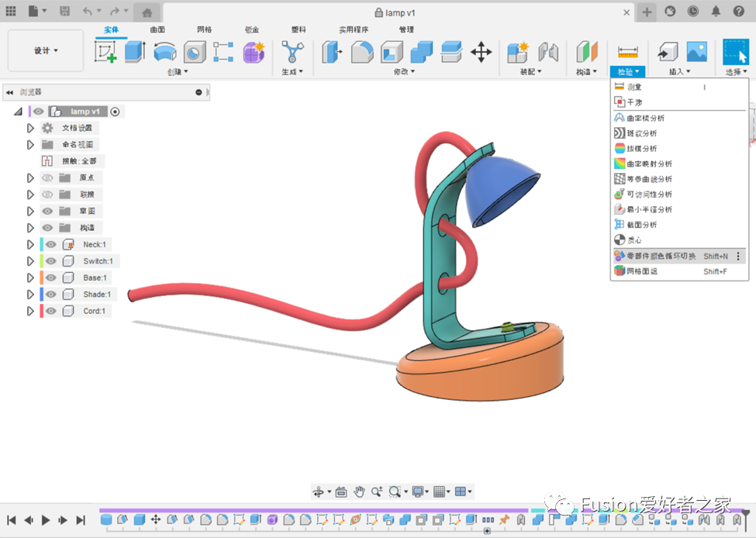
Task: Select 测量 in the Inspect menu
Action: [634, 88]
